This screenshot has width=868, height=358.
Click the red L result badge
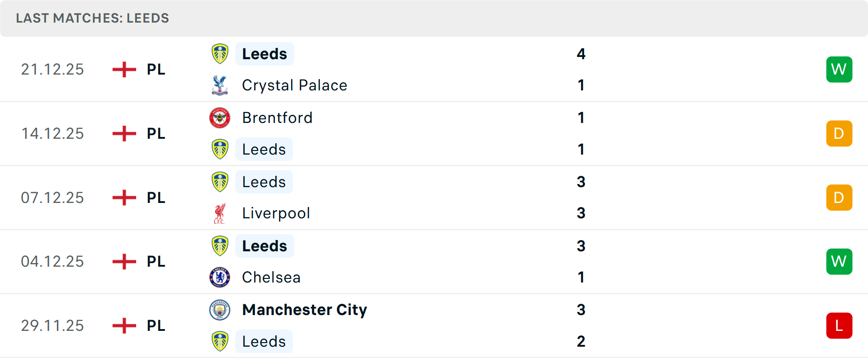[x=839, y=325]
